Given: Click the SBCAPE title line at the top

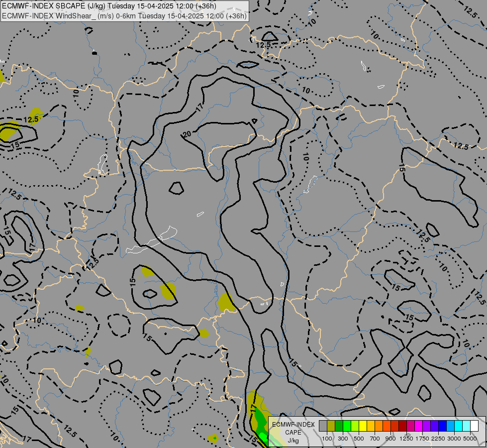Looking at the screenshot, I should (x=109, y=6).
